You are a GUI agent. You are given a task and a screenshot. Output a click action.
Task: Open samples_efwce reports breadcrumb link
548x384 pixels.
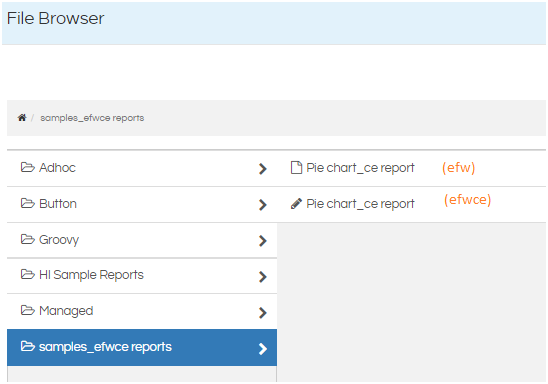tap(92, 118)
